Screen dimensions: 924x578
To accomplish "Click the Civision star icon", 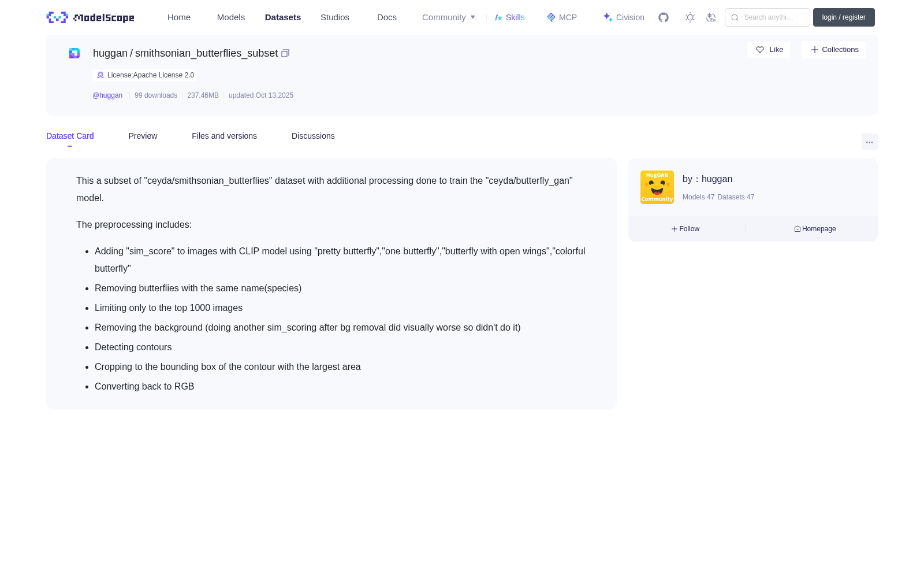I will click(608, 17).
